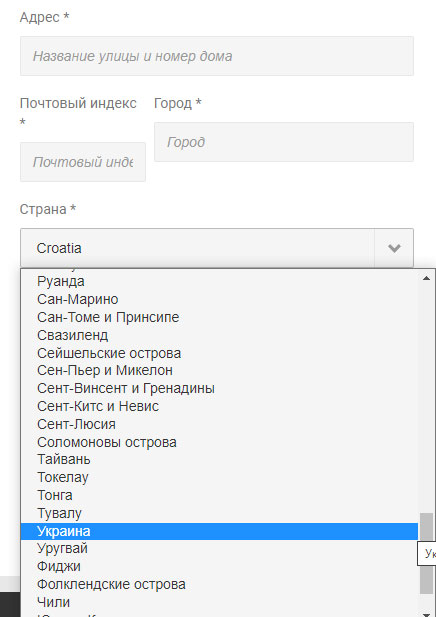436x617 pixels.
Task: Choose Руанда in the dropdown list
Action: coord(219,281)
